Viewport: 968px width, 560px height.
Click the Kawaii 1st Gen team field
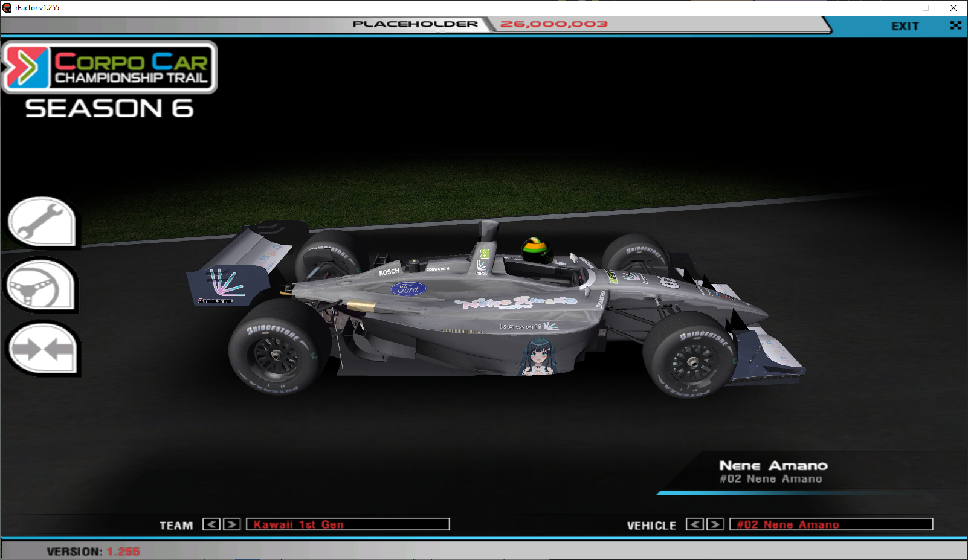(347, 524)
